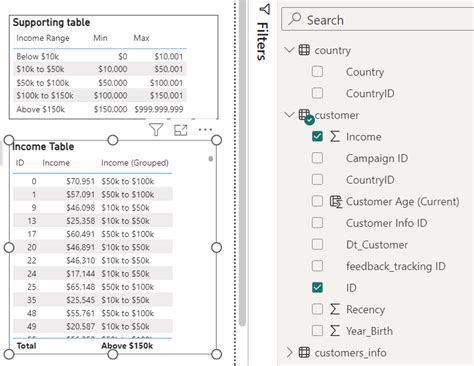
Task: Click the canvas vertical scrollbar
Action: 242,163
